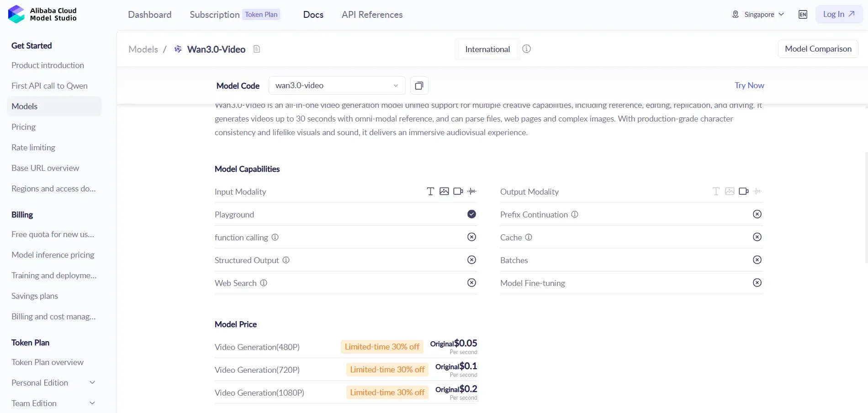Screen dimensions: 868x413
Task: Click the image icon in Output Modality
Action: coord(730,191)
